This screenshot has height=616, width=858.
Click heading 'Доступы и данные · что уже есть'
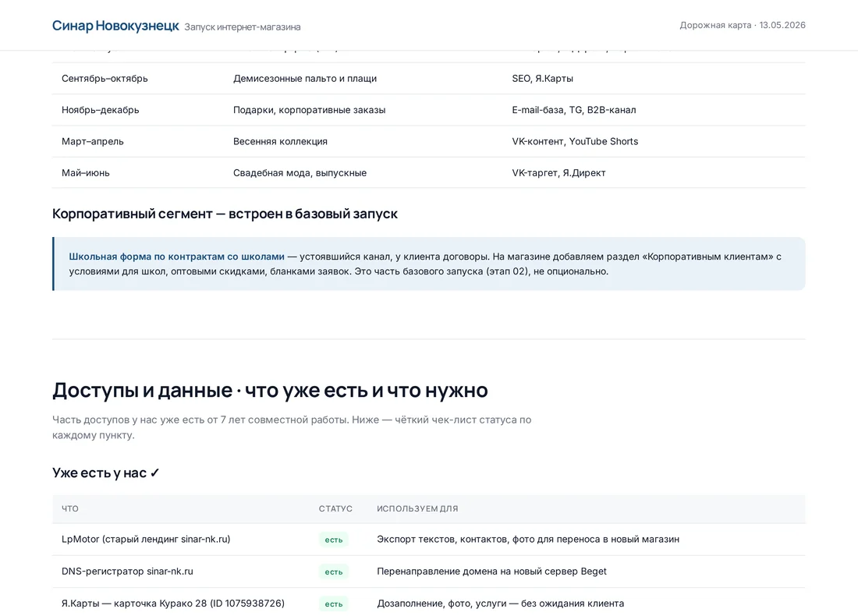[x=271, y=390]
